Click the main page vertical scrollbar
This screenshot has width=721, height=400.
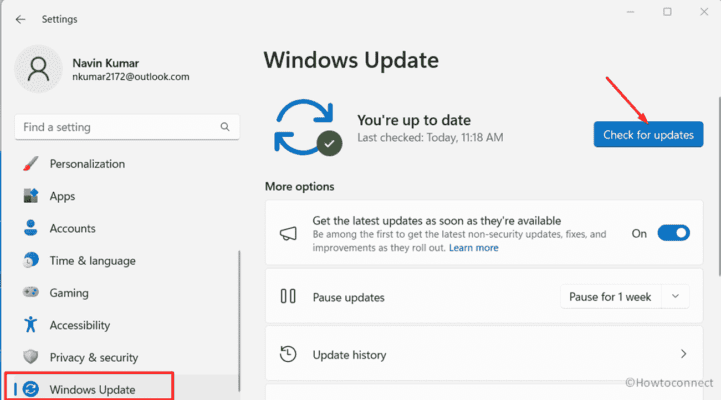click(x=719, y=186)
